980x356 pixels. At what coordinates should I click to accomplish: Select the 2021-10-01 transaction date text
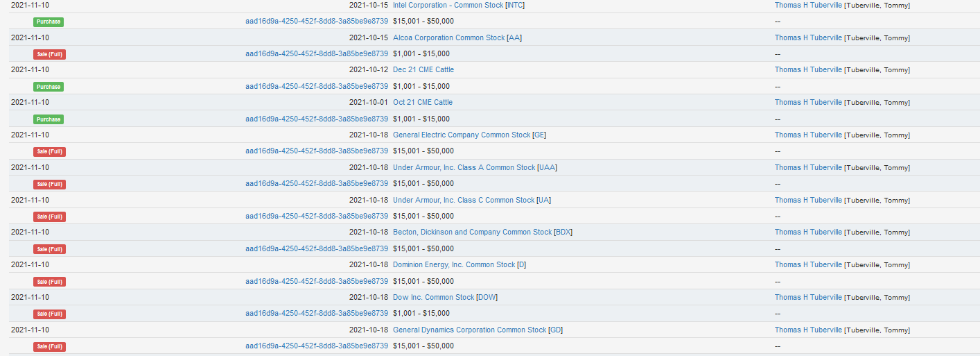(x=369, y=102)
